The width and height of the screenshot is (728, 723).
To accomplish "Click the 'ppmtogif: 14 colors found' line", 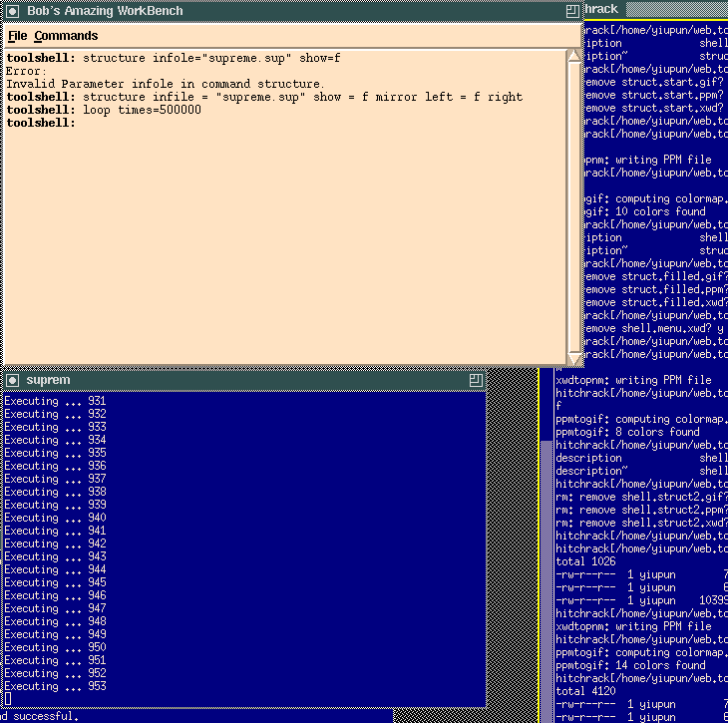I will [630, 665].
